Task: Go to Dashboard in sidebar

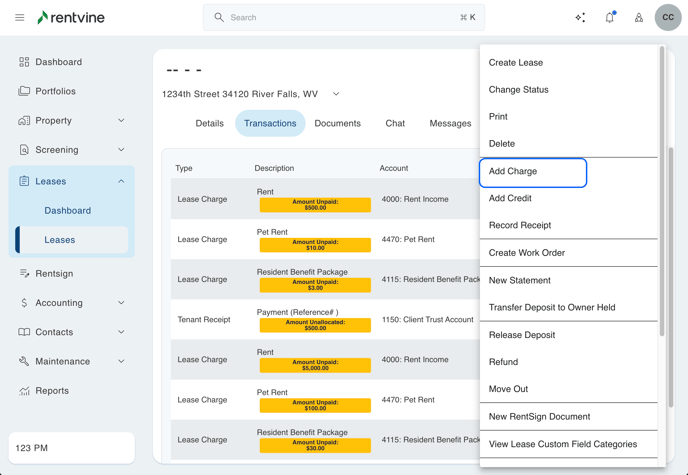Action: click(x=58, y=62)
